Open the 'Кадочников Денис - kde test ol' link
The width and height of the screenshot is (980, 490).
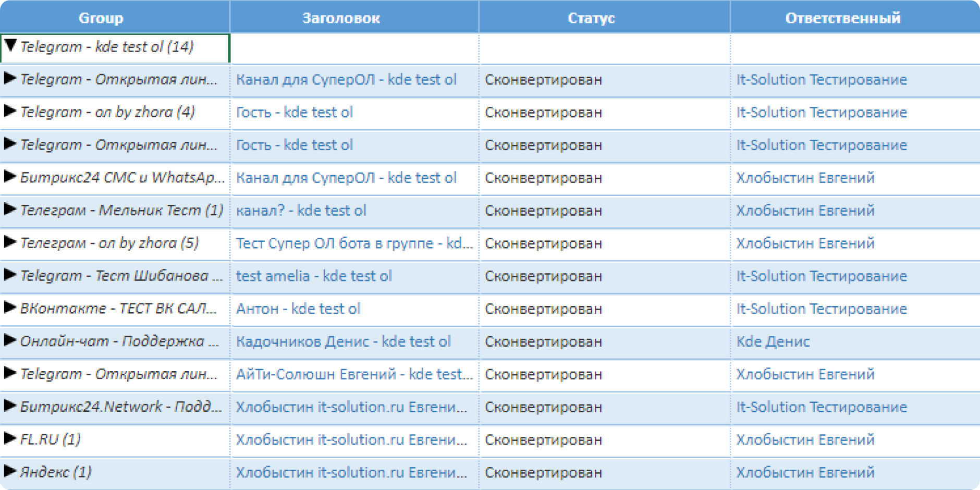(x=344, y=341)
